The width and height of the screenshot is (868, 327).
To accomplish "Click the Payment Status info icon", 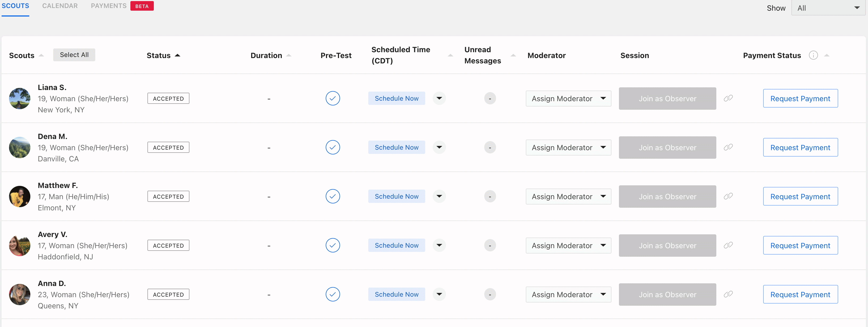I will [x=813, y=55].
